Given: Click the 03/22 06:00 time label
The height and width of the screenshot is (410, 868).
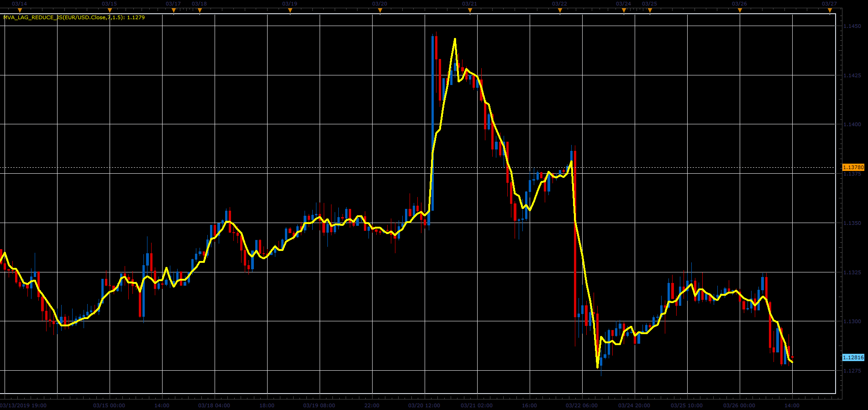Looking at the screenshot, I should (582, 405).
